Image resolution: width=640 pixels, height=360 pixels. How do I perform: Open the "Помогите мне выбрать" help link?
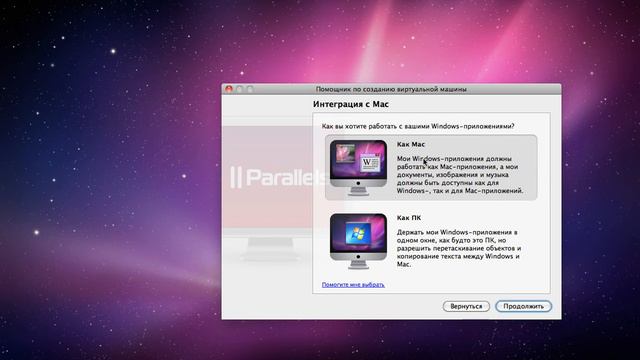[x=353, y=285]
